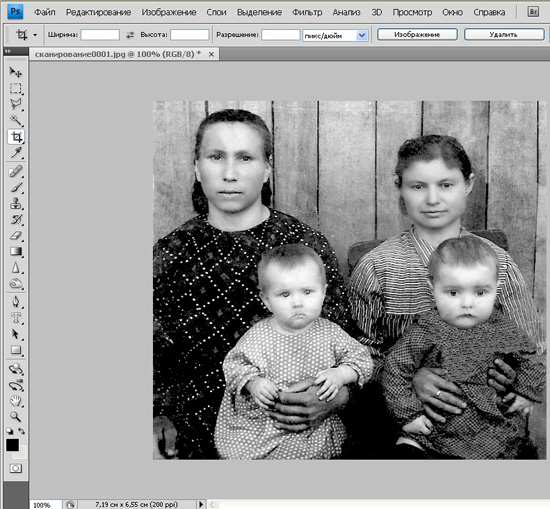Open the 3D menu
550x509 pixels.
(377, 12)
